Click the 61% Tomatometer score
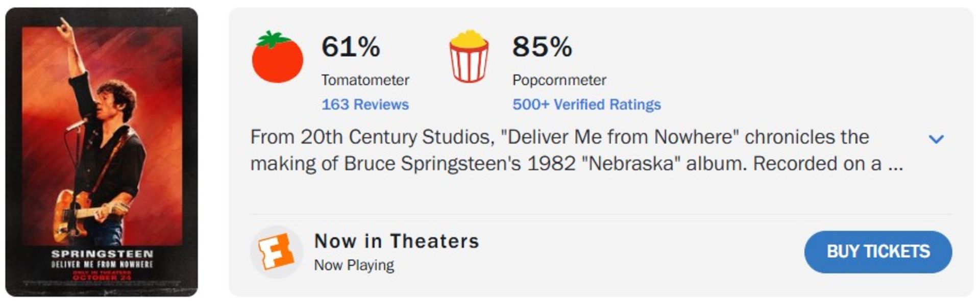 tap(351, 47)
